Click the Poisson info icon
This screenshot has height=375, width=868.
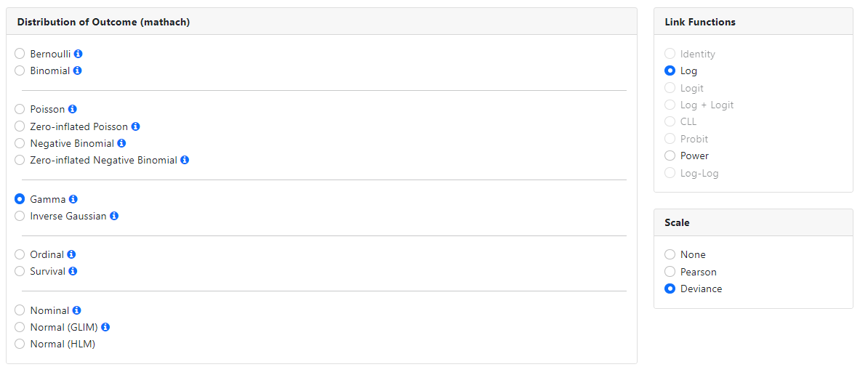coord(73,109)
